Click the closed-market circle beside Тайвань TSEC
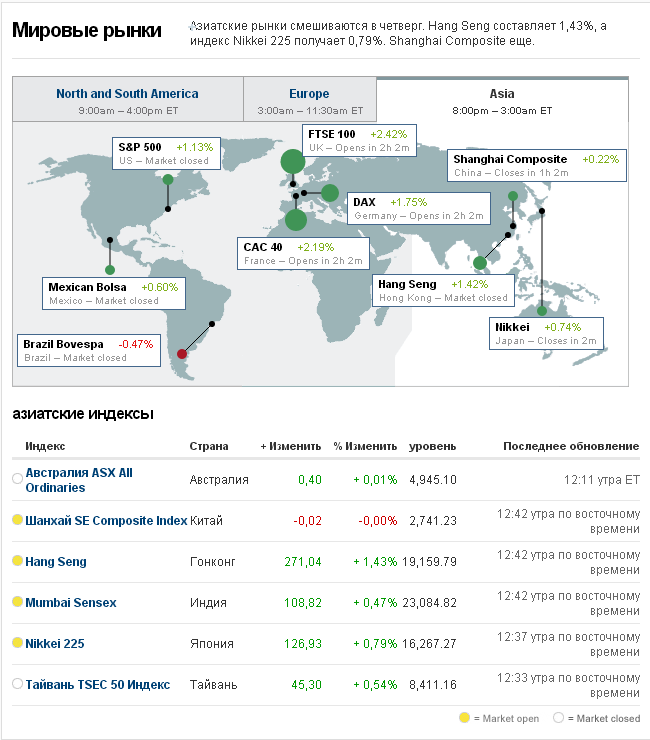 coord(17,683)
